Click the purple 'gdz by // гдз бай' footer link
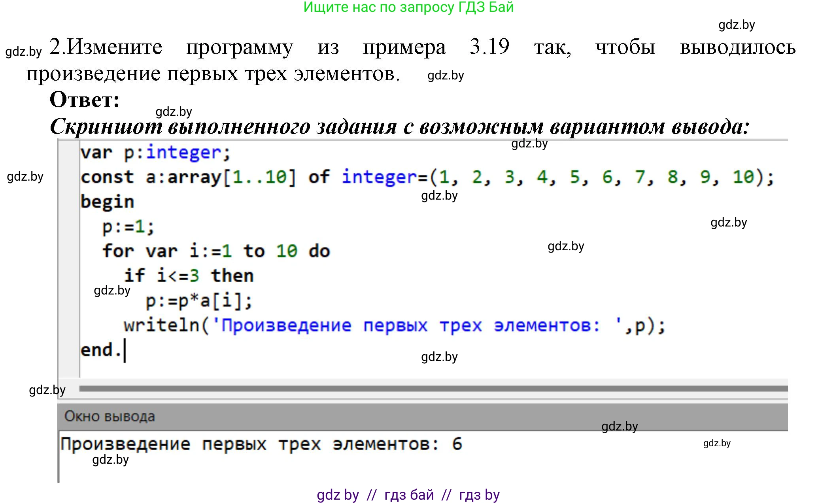 pyautogui.click(x=408, y=495)
